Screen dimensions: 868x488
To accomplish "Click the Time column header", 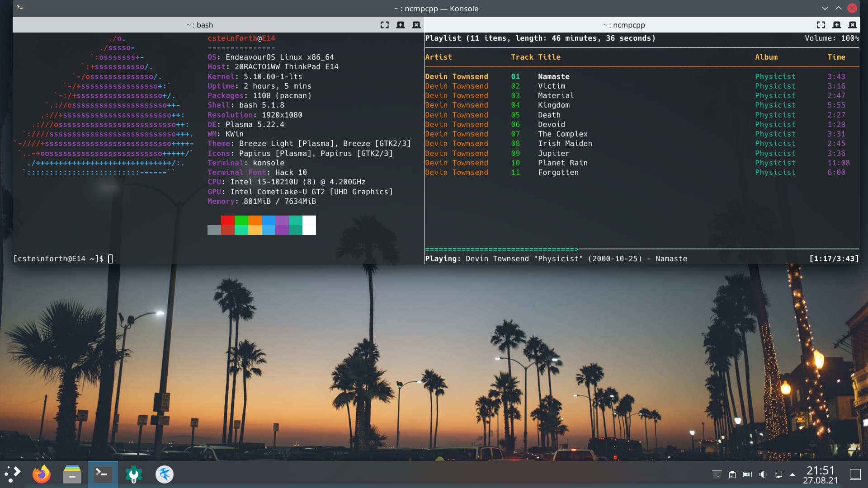I will point(836,57).
